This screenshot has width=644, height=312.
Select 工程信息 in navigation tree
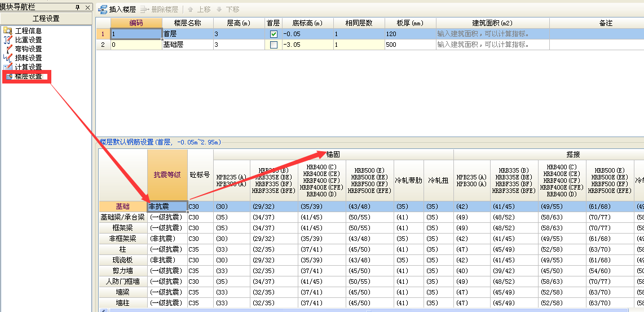click(28, 31)
